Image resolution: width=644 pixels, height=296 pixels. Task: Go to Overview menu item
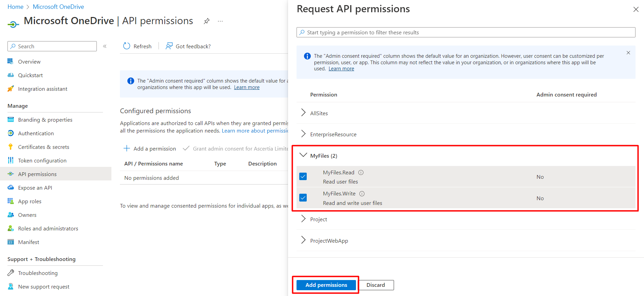tap(29, 62)
